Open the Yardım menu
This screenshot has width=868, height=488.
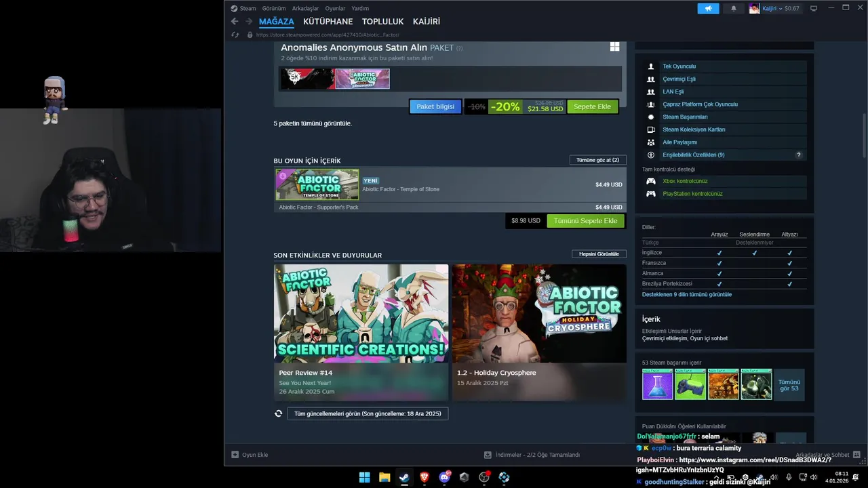(360, 9)
